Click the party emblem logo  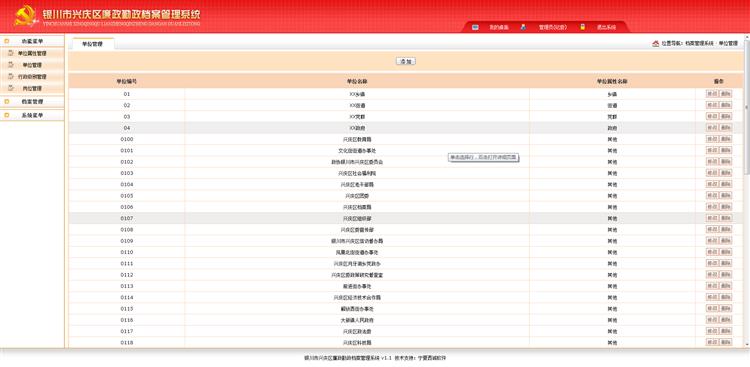[26, 16]
